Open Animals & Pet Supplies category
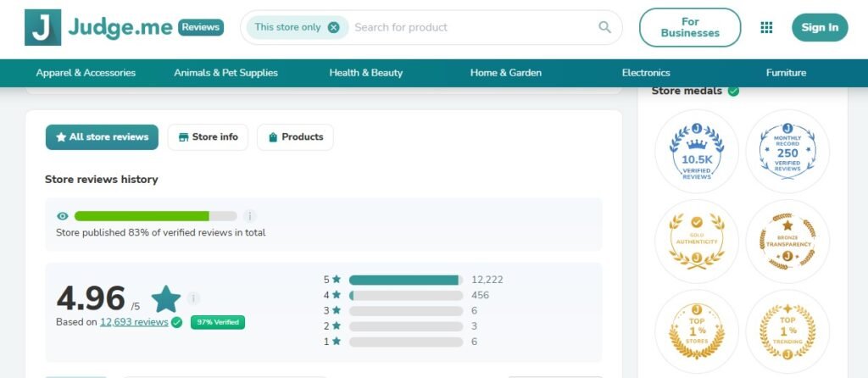Viewport: 868px width, 378px height. pyautogui.click(x=225, y=73)
